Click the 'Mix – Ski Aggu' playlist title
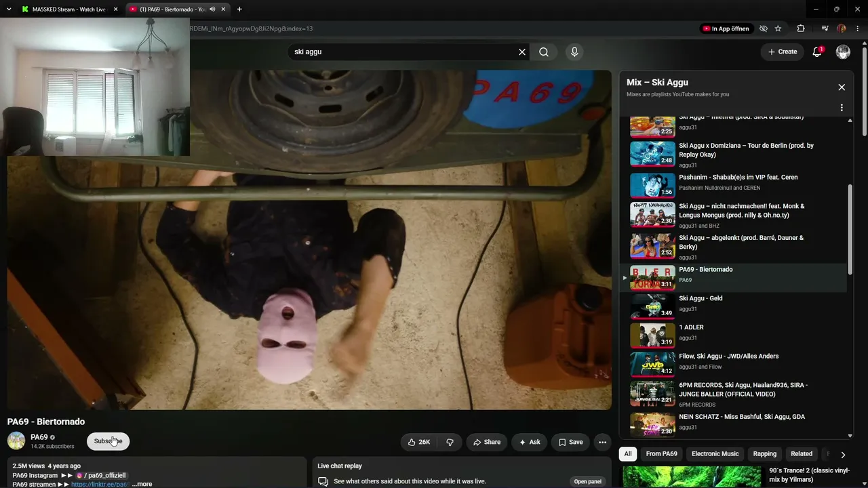 (x=657, y=83)
